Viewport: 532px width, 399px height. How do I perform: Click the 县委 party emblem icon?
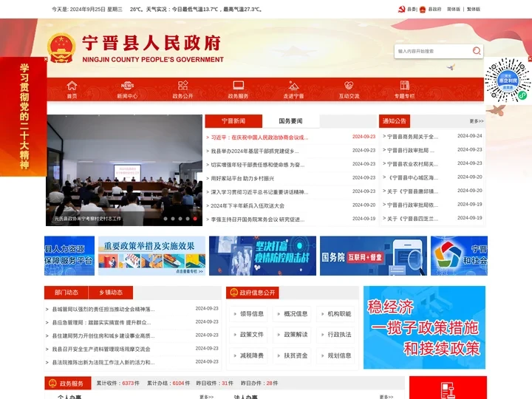click(402, 9)
